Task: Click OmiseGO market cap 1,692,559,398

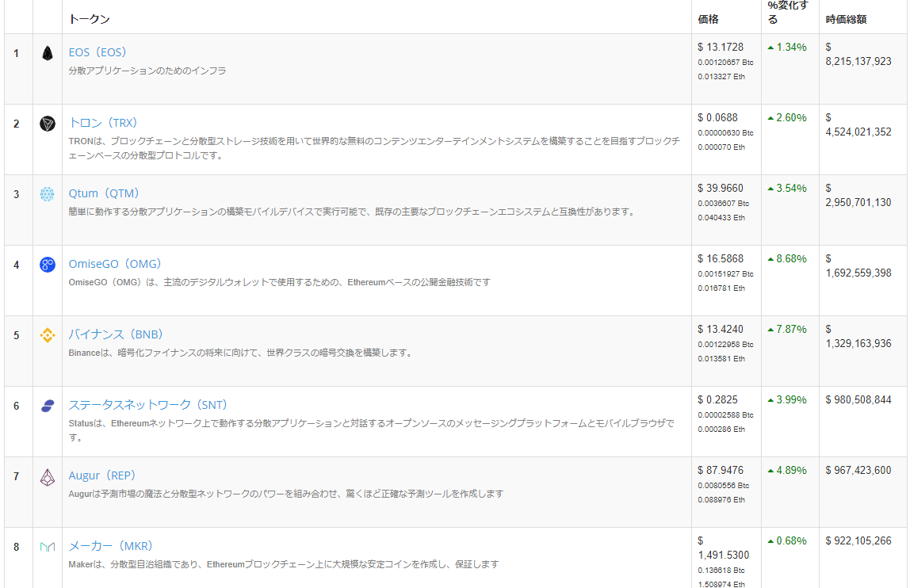Action: pyautogui.click(x=858, y=273)
